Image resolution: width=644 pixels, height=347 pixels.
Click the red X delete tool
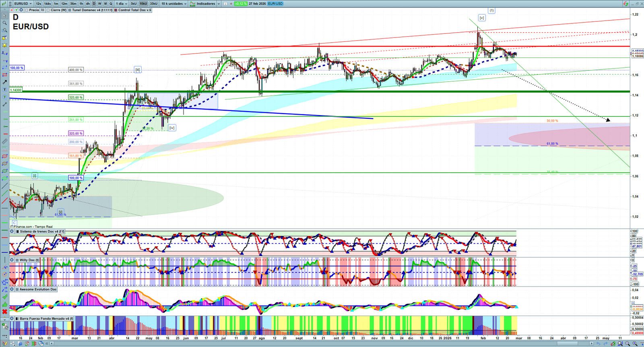(5, 312)
